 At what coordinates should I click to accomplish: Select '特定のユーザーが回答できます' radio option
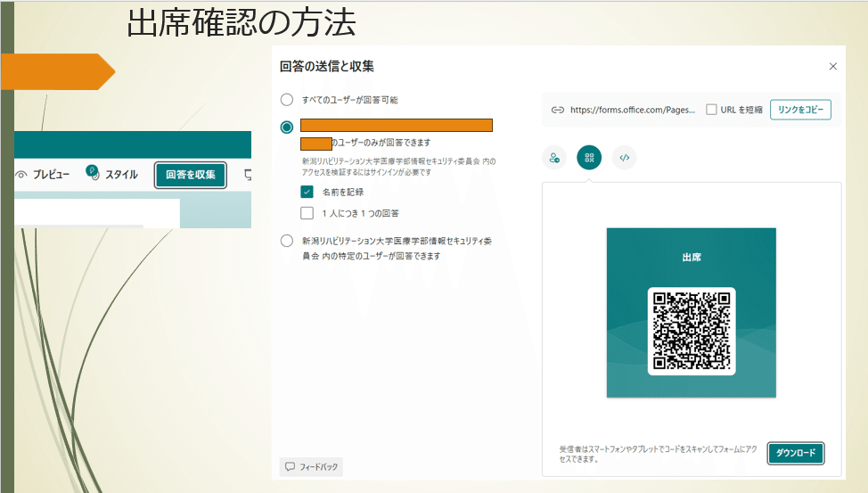coord(286,241)
